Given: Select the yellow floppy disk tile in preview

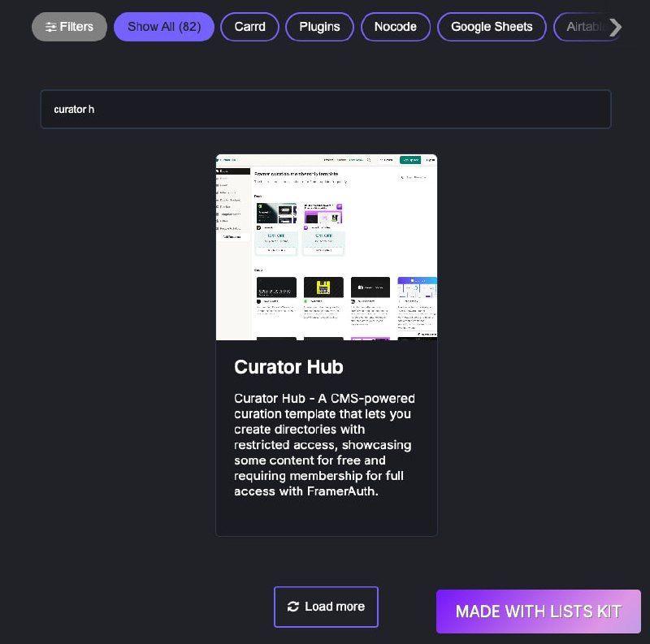Looking at the screenshot, I should click(x=323, y=287).
